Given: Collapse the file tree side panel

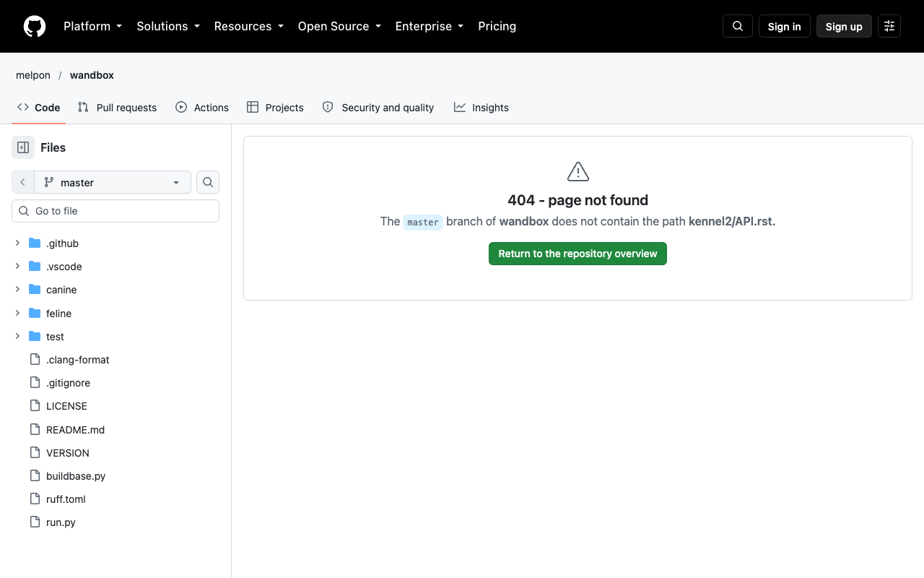Looking at the screenshot, I should click(x=23, y=147).
